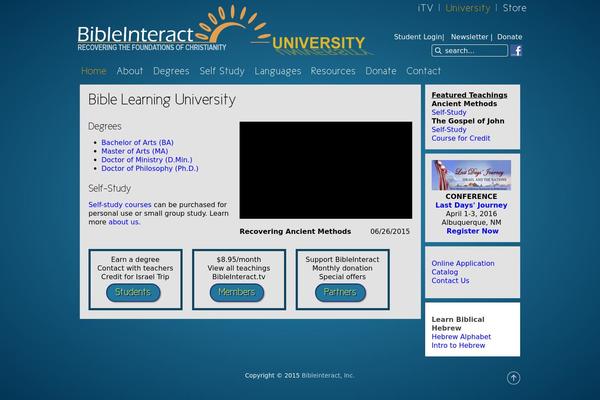Click the Register Now link
This screenshot has width=600, height=400.
click(473, 231)
